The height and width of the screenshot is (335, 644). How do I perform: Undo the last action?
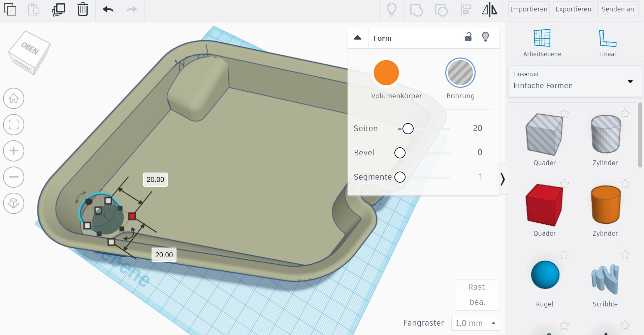tap(108, 9)
